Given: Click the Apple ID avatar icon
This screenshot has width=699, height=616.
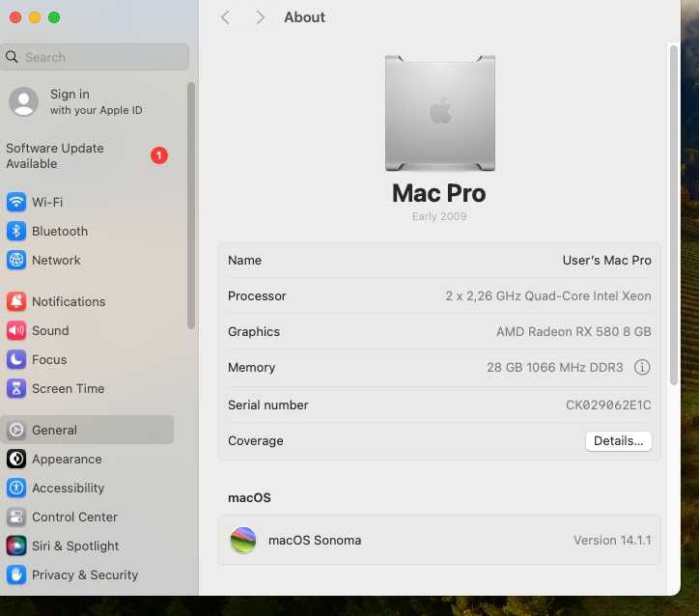Looking at the screenshot, I should [23, 101].
